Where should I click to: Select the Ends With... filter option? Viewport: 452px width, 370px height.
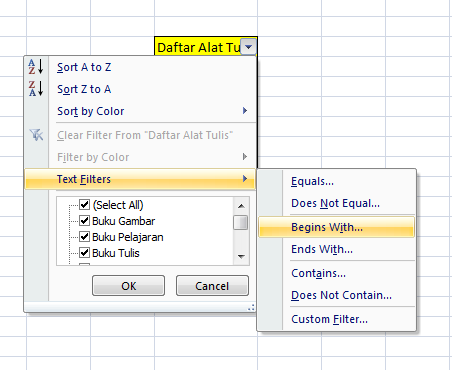(336, 249)
